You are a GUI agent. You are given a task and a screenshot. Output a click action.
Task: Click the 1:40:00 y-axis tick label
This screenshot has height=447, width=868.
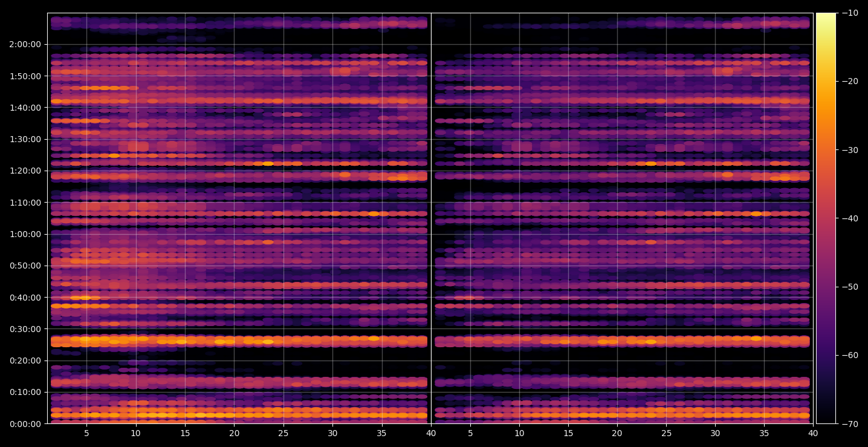25,108
